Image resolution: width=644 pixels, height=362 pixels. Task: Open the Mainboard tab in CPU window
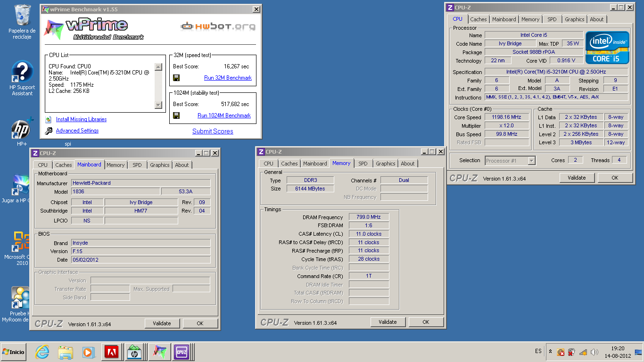pyautogui.click(x=504, y=19)
